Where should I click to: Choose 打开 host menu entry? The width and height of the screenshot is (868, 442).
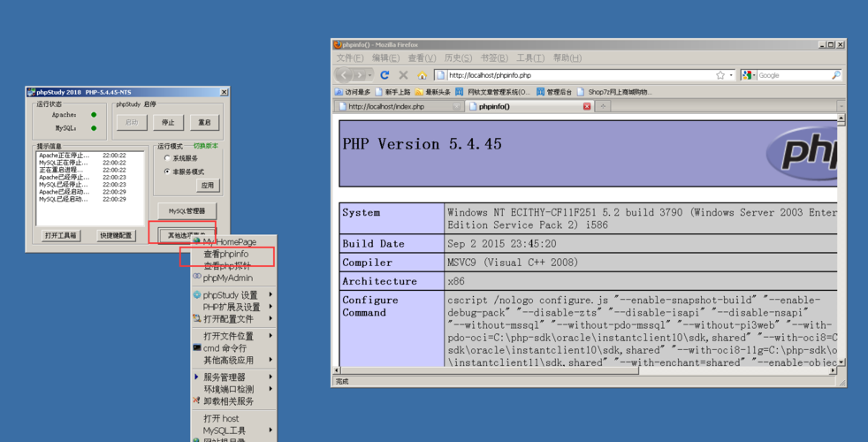tap(233, 418)
